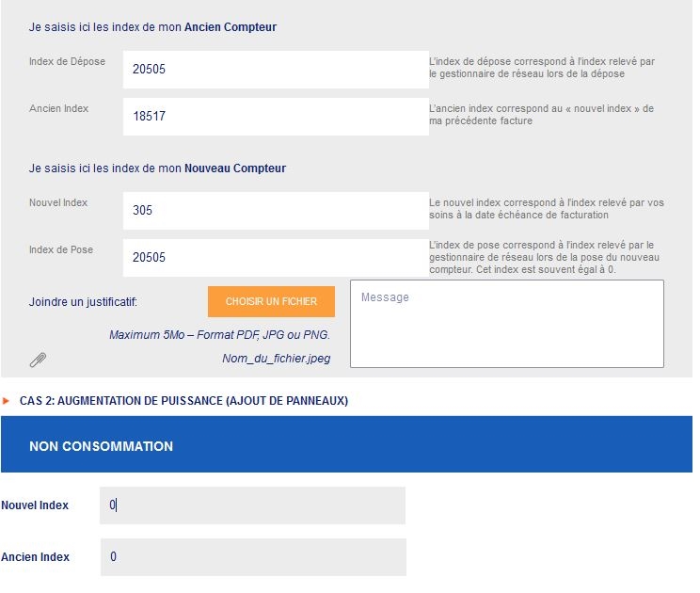This screenshot has width=700, height=593.
Task: Focus the Index de Pose input field
Action: (276, 258)
